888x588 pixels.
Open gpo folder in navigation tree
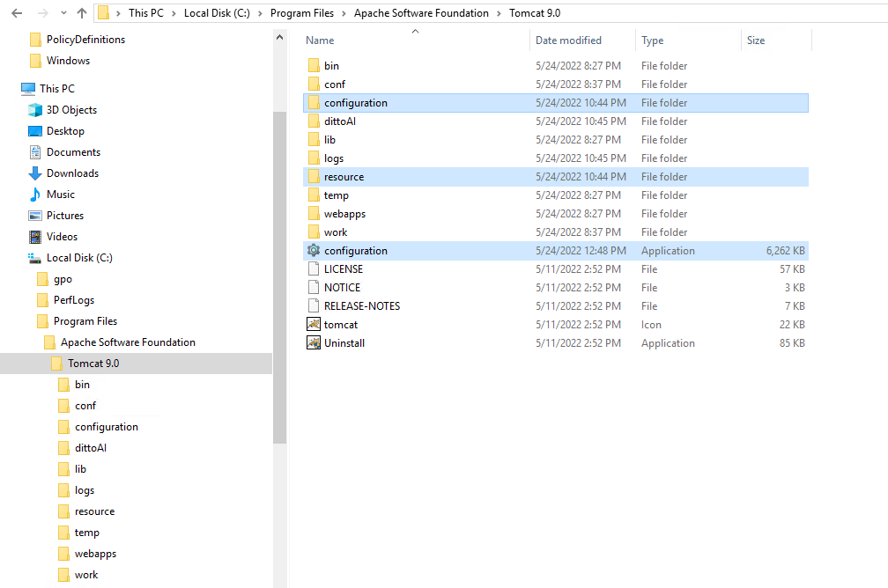pos(63,279)
